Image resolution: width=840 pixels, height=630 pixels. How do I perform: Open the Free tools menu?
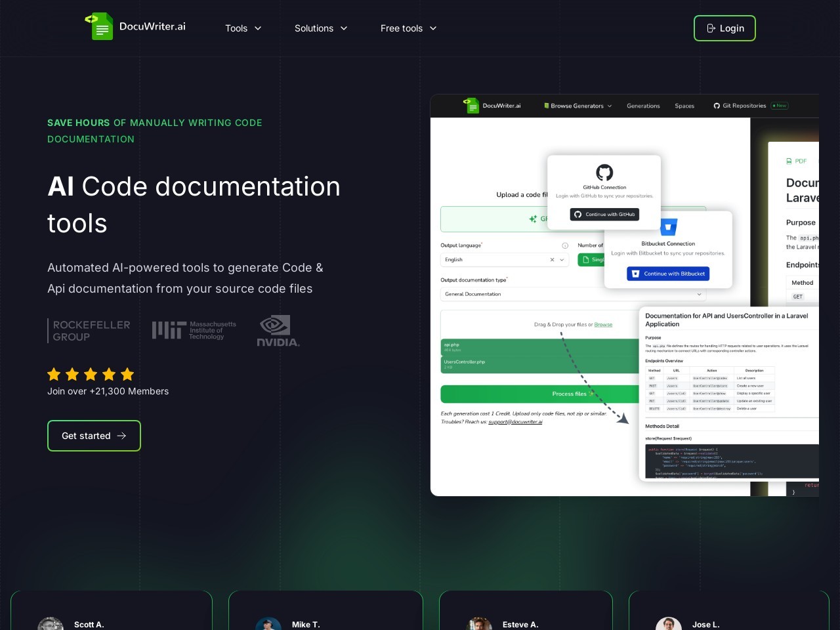pyautogui.click(x=408, y=28)
